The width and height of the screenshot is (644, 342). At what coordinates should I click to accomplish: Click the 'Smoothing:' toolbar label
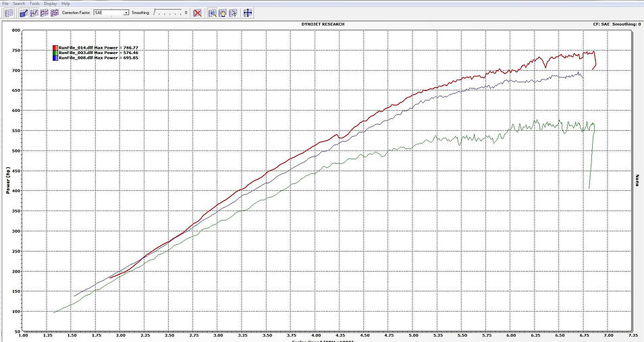coord(140,13)
